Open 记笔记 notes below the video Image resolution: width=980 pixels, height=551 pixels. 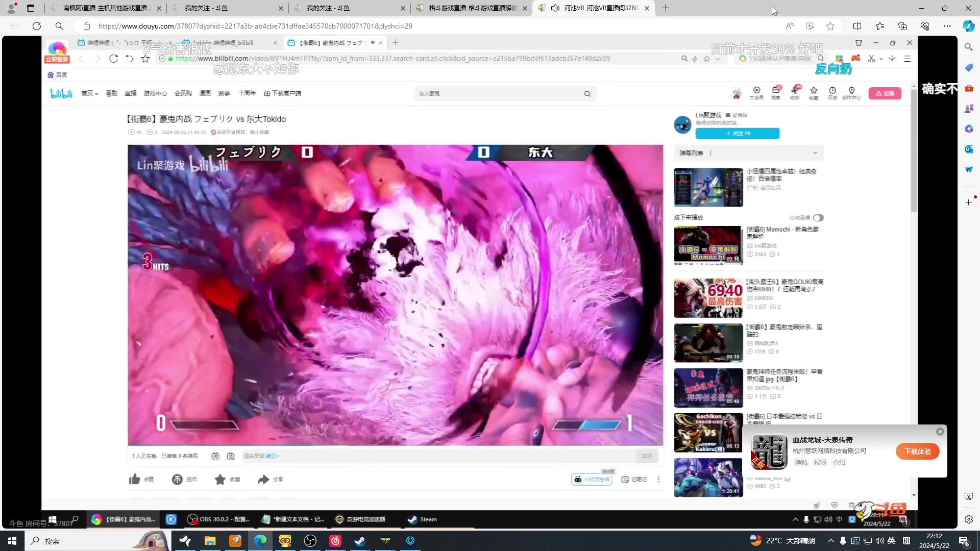pyautogui.click(x=634, y=480)
